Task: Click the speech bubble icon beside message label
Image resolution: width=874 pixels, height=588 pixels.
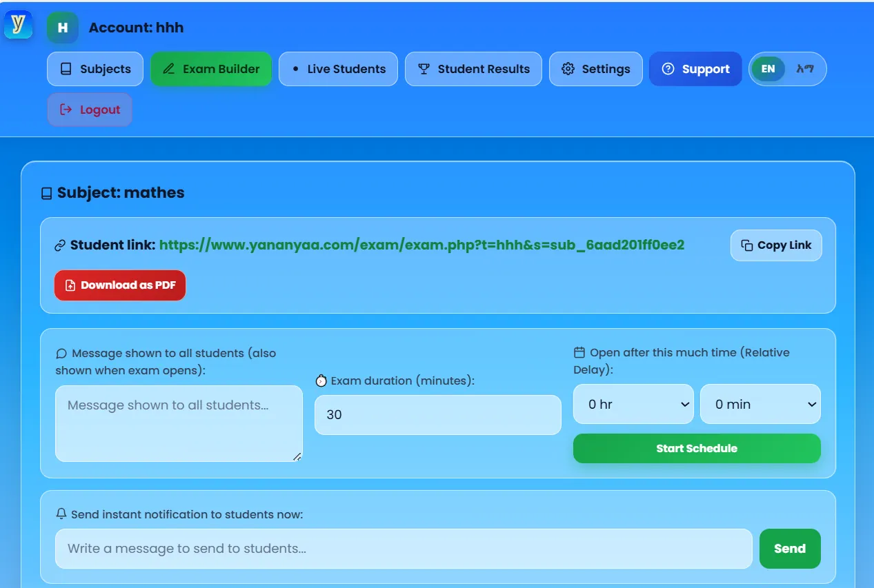Action: 61,354
